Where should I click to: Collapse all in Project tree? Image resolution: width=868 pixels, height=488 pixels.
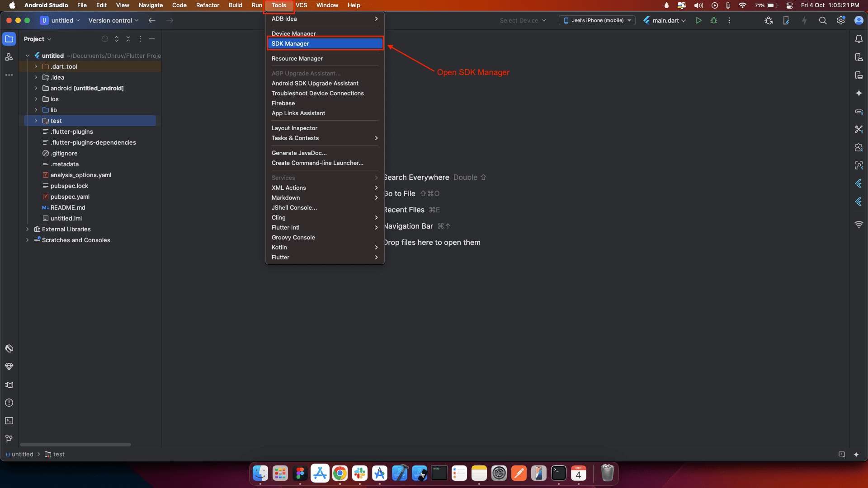[x=128, y=39]
